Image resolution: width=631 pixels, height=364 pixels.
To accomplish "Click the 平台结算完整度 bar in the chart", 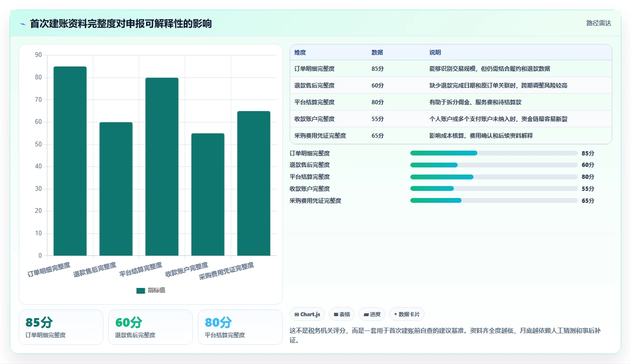I will pos(162,166).
